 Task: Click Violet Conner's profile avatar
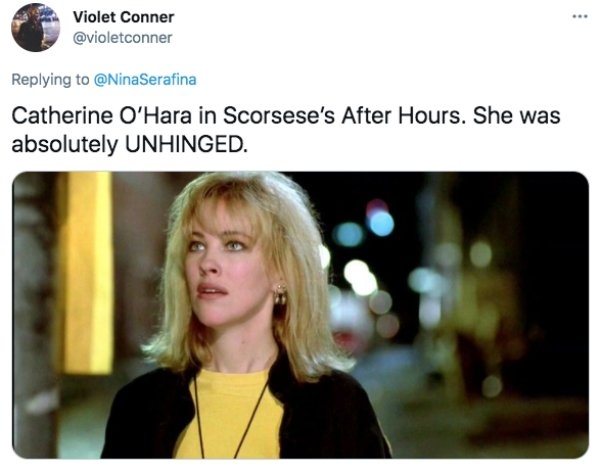[x=35, y=27]
